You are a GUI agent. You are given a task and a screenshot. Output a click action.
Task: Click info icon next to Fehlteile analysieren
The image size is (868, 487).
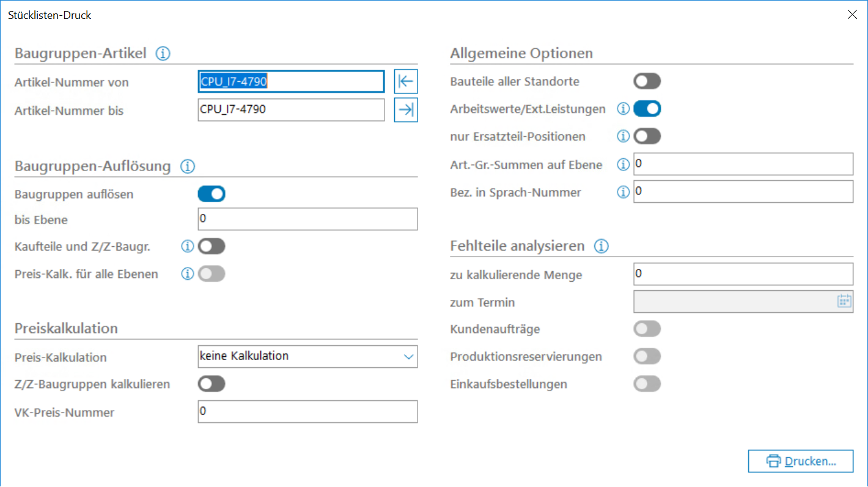(601, 246)
